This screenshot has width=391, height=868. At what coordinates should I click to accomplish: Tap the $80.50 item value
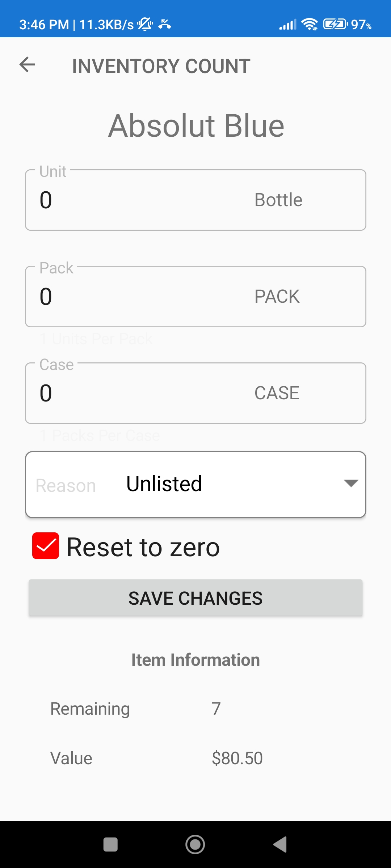[x=237, y=758]
